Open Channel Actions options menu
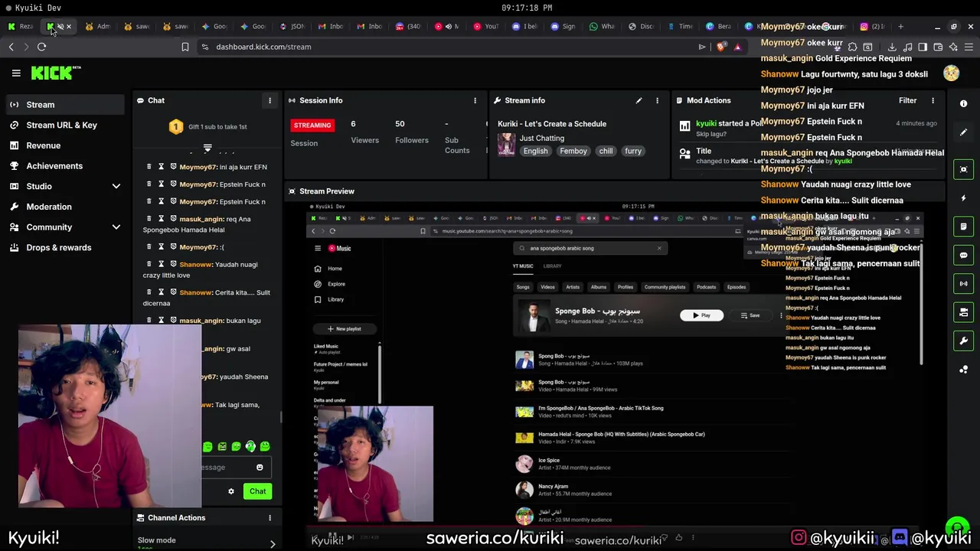Viewport: 980px width, 551px height. (269, 518)
